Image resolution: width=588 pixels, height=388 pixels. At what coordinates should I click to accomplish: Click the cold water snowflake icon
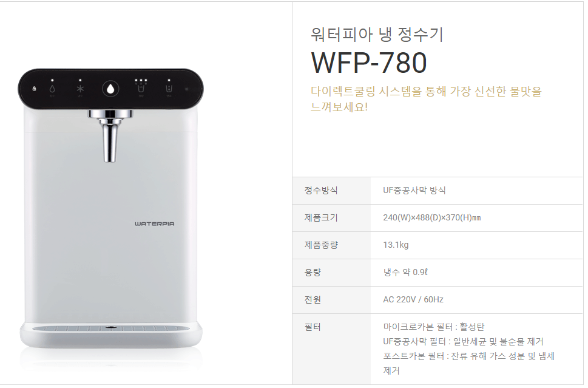pos(80,89)
